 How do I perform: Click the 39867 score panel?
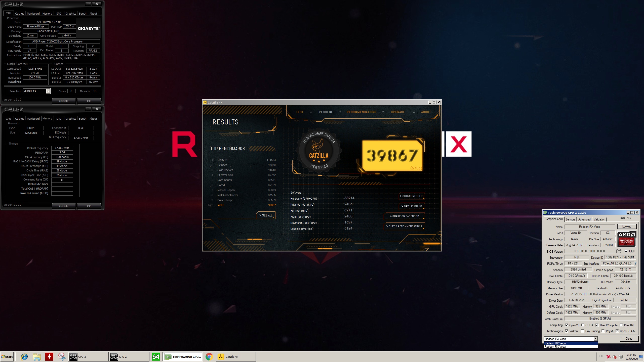point(392,155)
